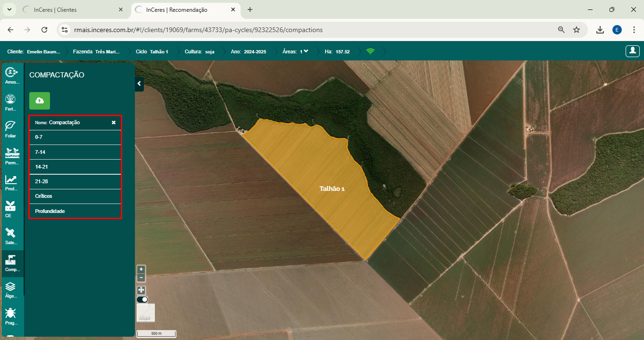644x340 pixels.
Task: Select the Compactação sidebar module
Action: 12,263
